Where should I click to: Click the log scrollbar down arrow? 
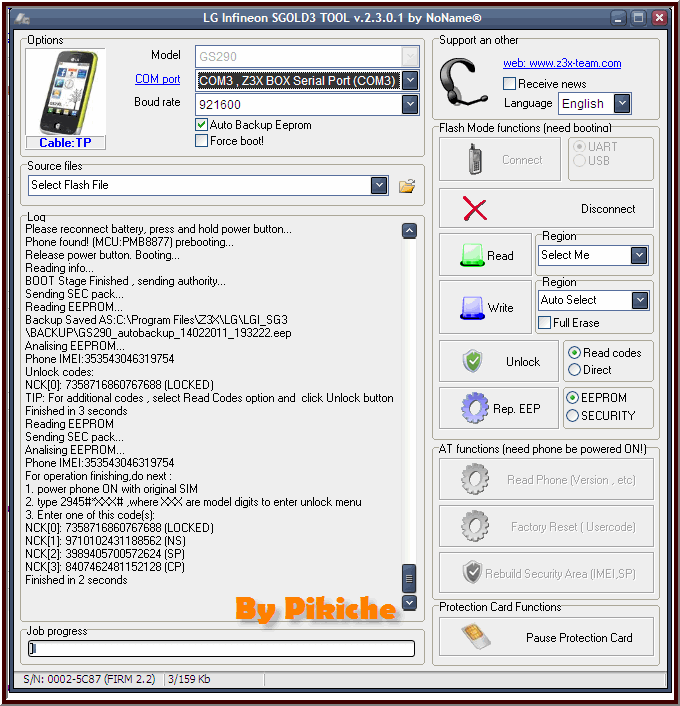pyautogui.click(x=409, y=602)
